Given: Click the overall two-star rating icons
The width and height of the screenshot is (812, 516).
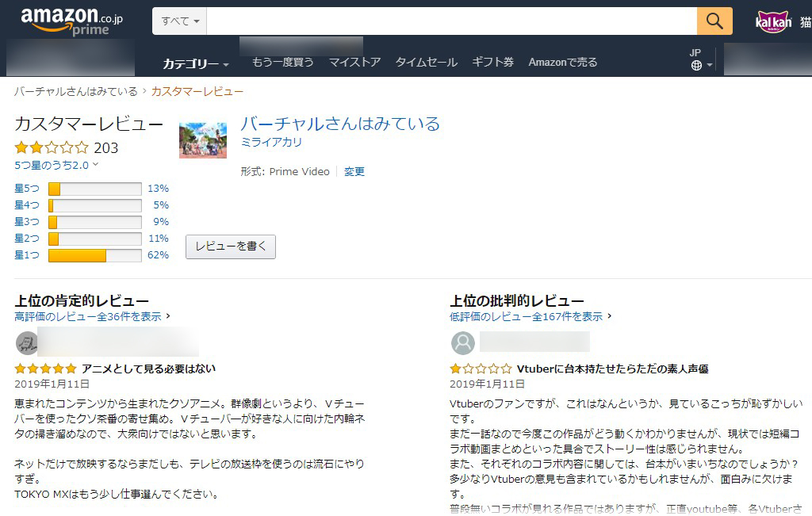Looking at the screenshot, I should coord(52,148).
